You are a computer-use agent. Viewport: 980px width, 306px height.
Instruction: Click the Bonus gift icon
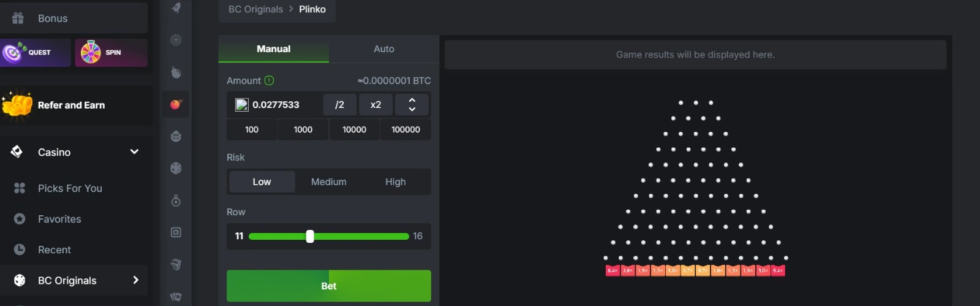(18, 18)
